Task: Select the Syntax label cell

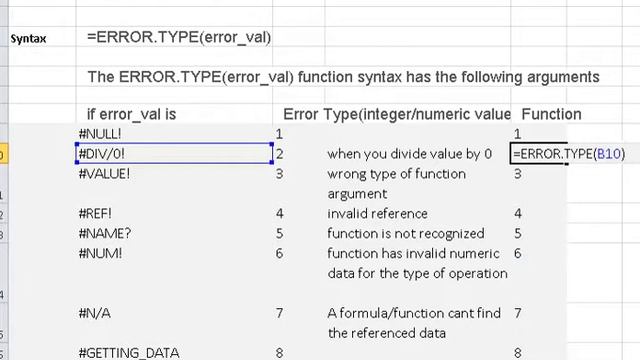Action: [29, 39]
